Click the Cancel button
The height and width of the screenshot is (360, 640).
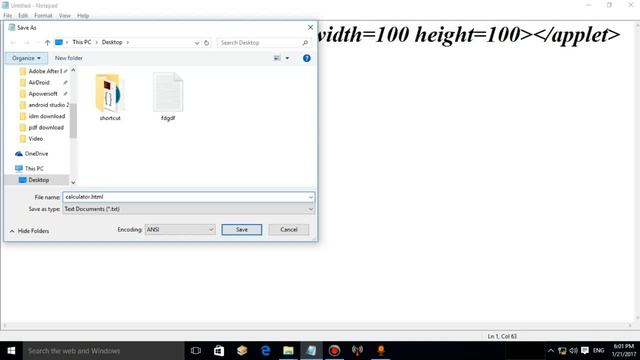(289, 229)
